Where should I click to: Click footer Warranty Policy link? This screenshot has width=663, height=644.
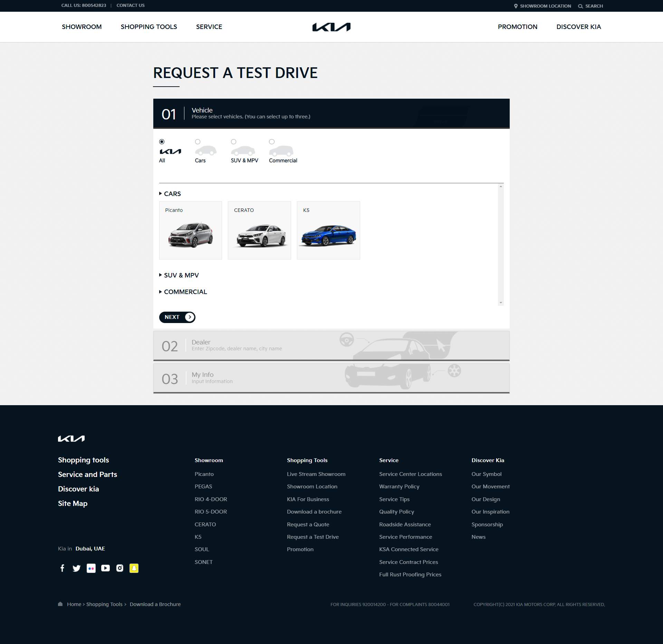tap(399, 486)
